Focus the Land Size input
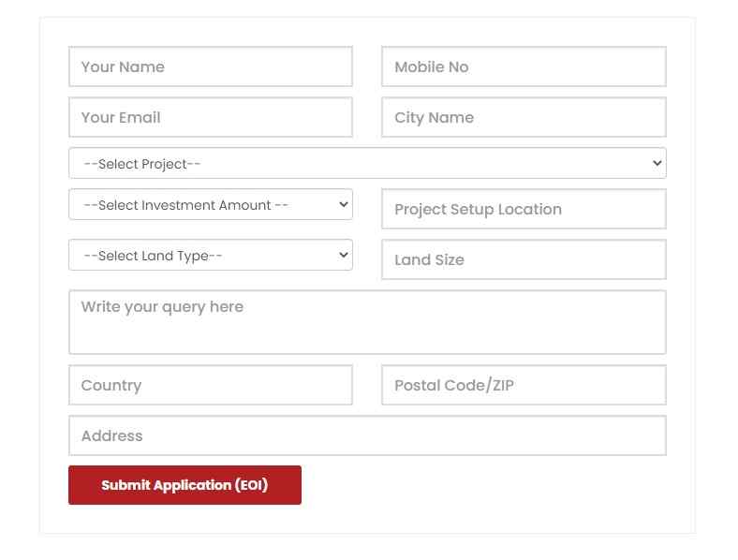Image resolution: width=738 pixels, height=560 pixels. 524,259
